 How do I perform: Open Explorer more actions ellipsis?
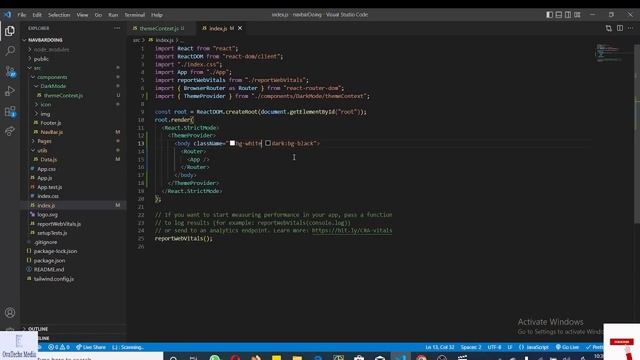coord(117,28)
